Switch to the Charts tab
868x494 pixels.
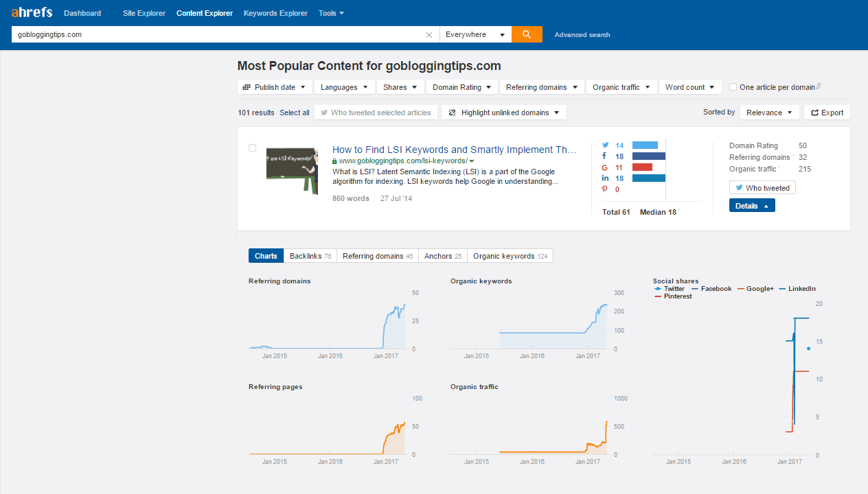266,256
